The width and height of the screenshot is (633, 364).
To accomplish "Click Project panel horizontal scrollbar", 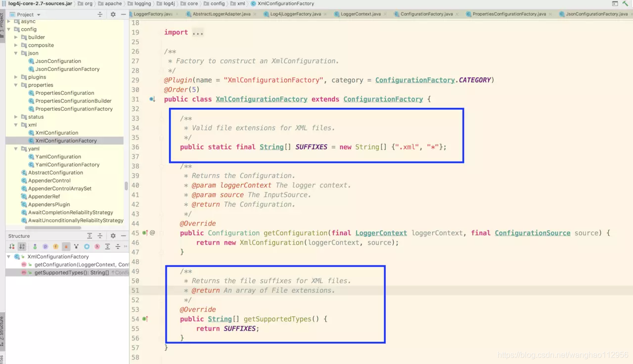I will point(53,228).
